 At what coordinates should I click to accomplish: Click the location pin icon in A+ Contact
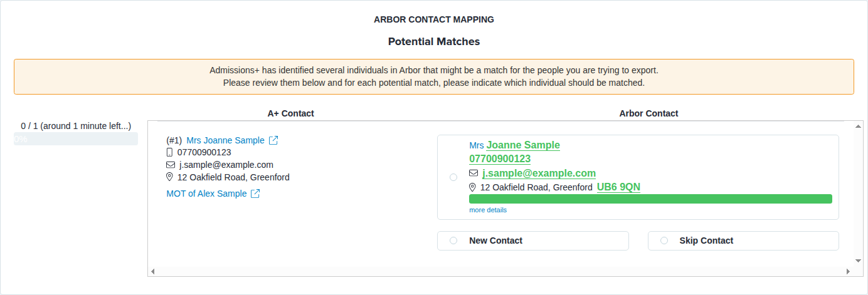(x=169, y=177)
